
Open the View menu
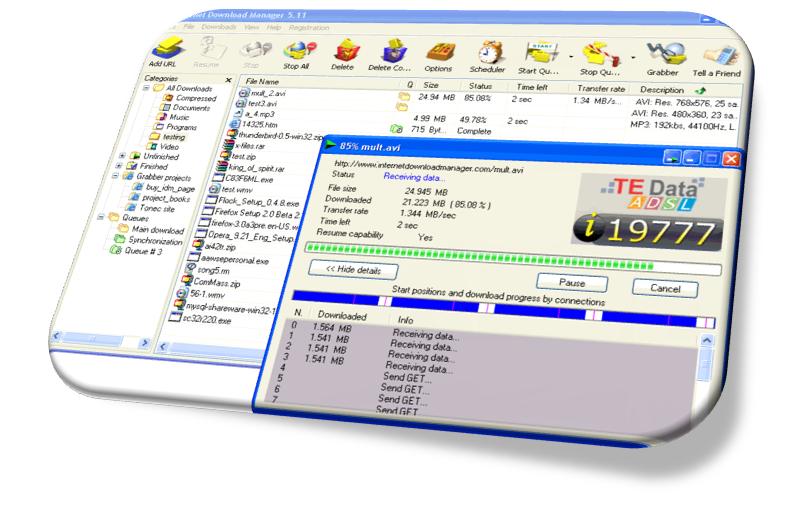coord(251,27)
